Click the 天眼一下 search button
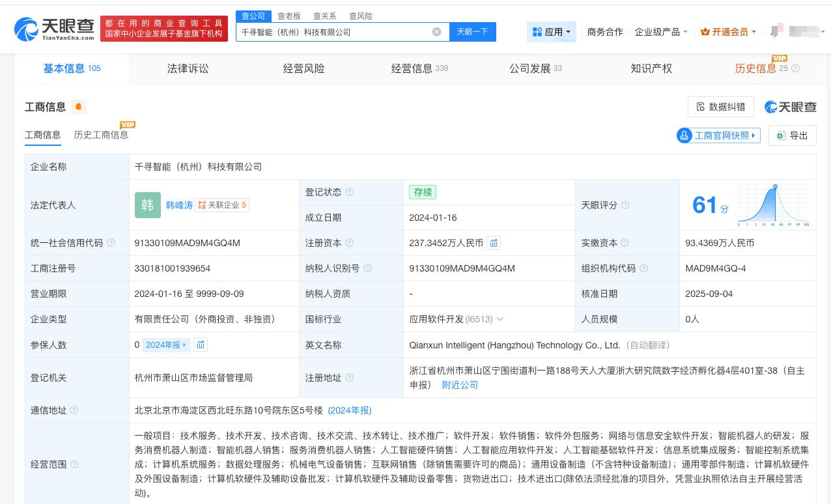 point(472,32)
